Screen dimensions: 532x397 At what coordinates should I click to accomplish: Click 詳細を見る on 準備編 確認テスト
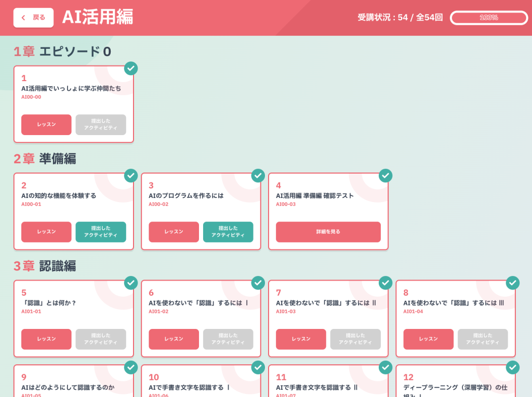pyautogui.click(x=328, y=232)
